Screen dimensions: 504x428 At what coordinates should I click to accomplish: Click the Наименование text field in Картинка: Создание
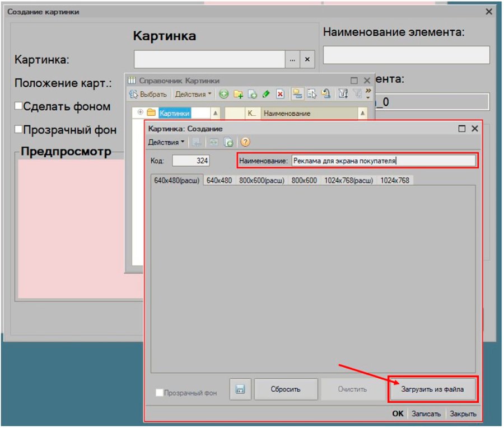(x=384, y=161)
